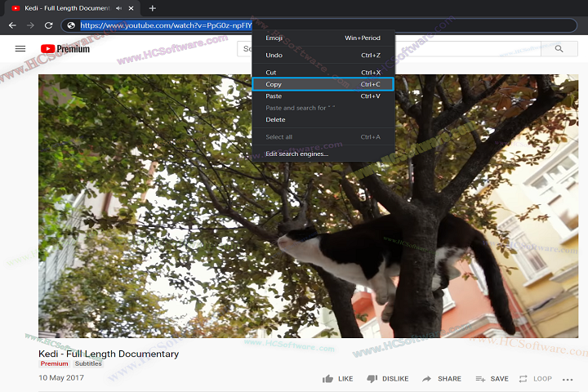
Task: Click the search magnifier button
Action: 559,49
